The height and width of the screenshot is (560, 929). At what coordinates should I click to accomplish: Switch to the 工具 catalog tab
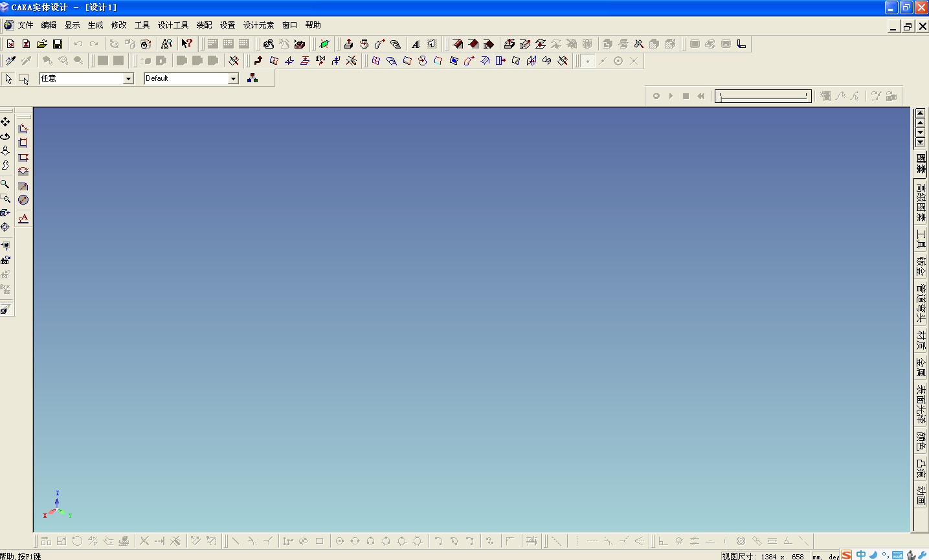pos(921,240)
